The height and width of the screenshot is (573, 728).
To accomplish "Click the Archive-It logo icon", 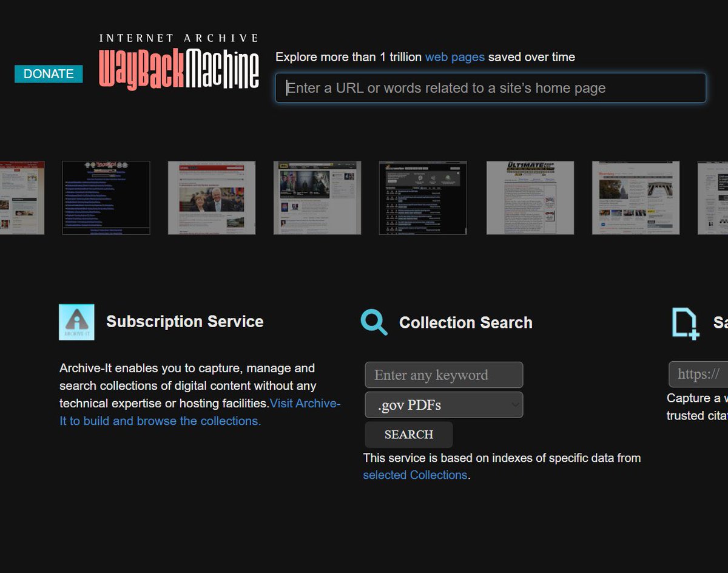I will (76, 322).
